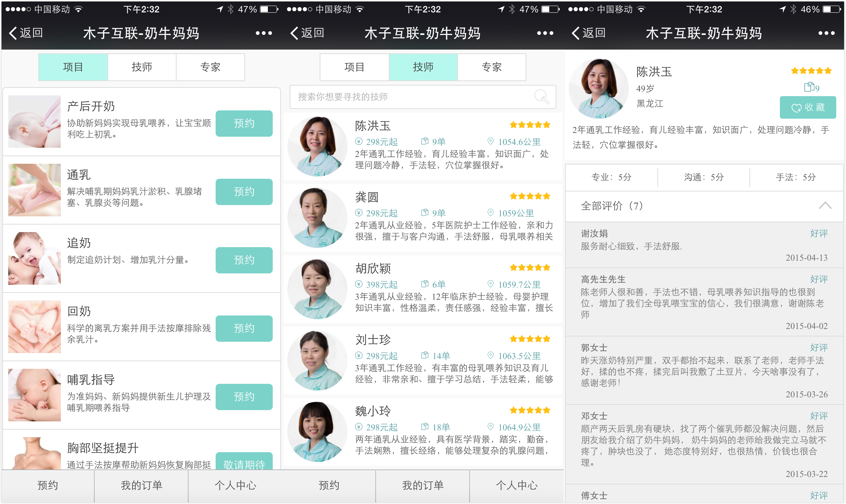This screenshot has width=846, height=504.
Task: Click the distance location icon for 龚圆
Action: tap(490, 213)
